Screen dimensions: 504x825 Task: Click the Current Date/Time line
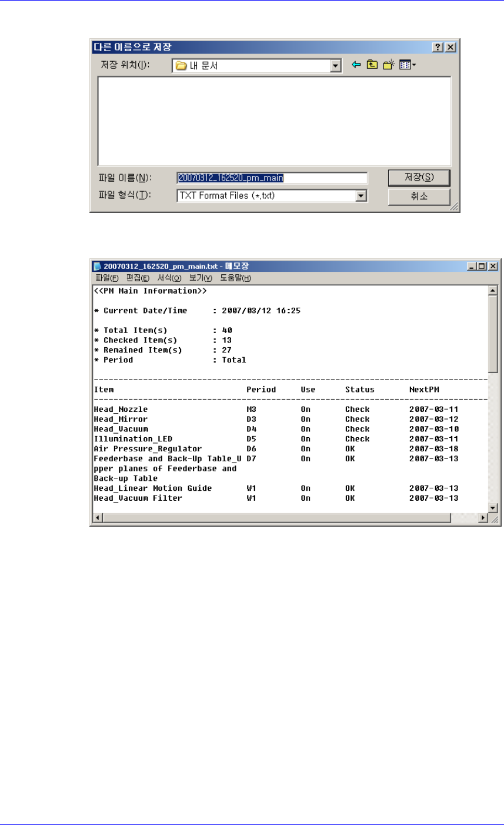click(197, 310)
